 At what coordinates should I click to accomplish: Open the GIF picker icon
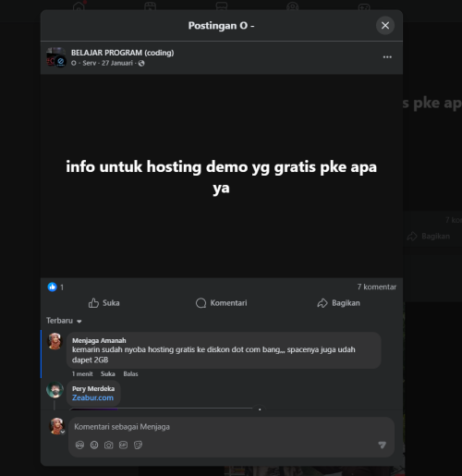click(123, 445)
